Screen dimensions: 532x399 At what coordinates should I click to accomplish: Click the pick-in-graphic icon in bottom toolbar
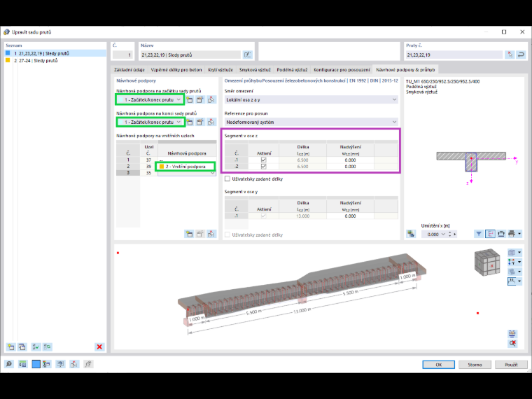click(74, 364)
